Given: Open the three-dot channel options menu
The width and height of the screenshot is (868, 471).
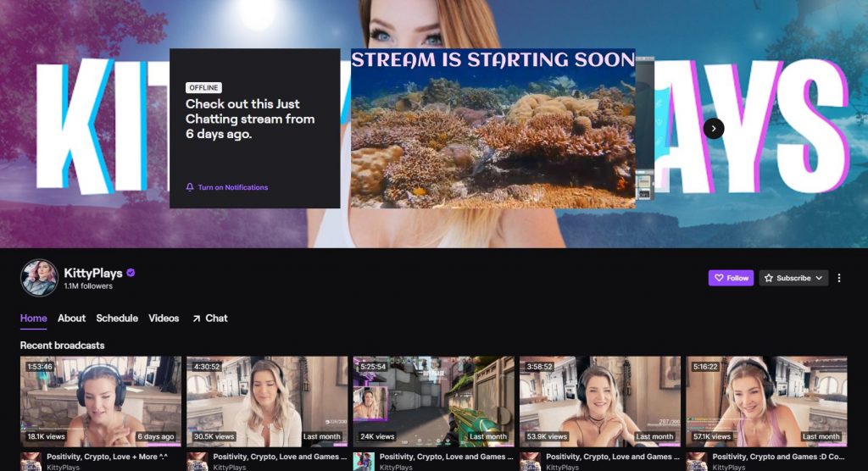Looking at the screenshot, I should (x=838, y=278).
